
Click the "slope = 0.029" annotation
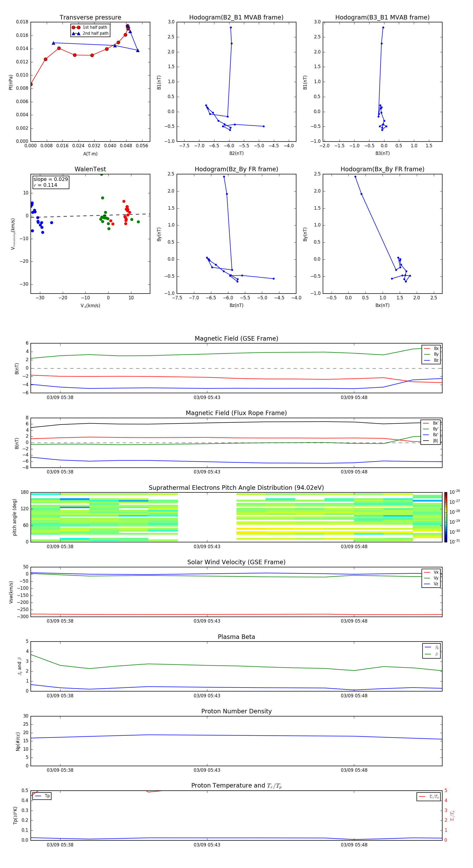[x=50, y=179]
